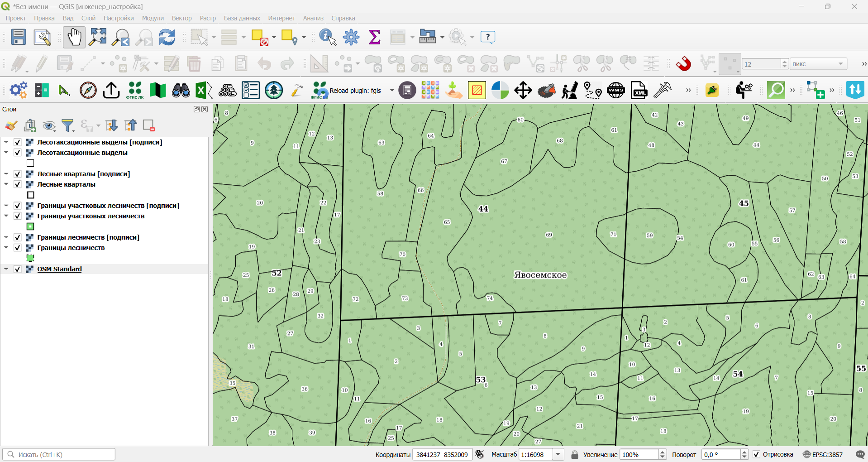Toggle Границы лесничеств [подписи] layer checkbox
Viewport: 868px width, 462px height.
tap(18, 237)
